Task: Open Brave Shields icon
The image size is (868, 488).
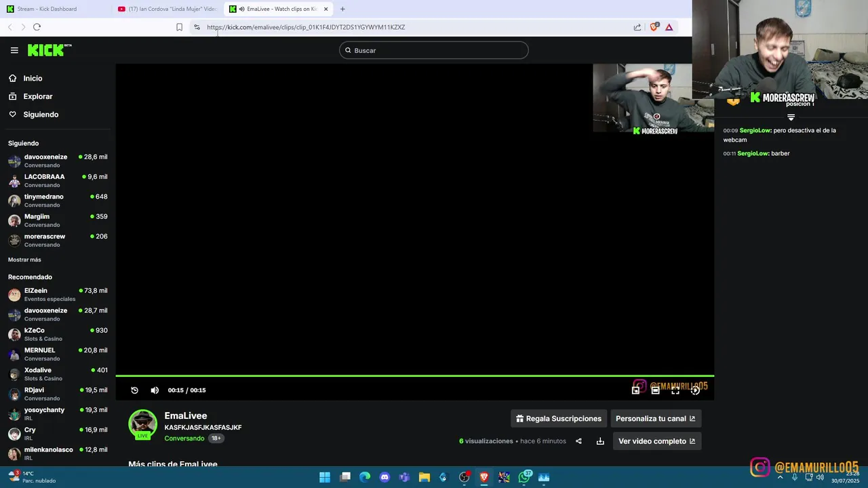Action: tap(654, 27)
